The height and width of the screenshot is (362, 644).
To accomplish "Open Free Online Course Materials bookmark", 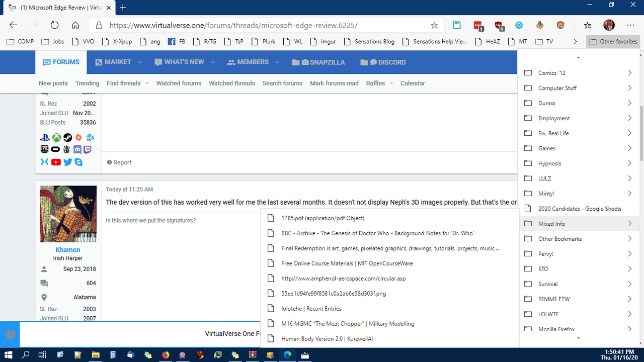I will pos(390,263).
